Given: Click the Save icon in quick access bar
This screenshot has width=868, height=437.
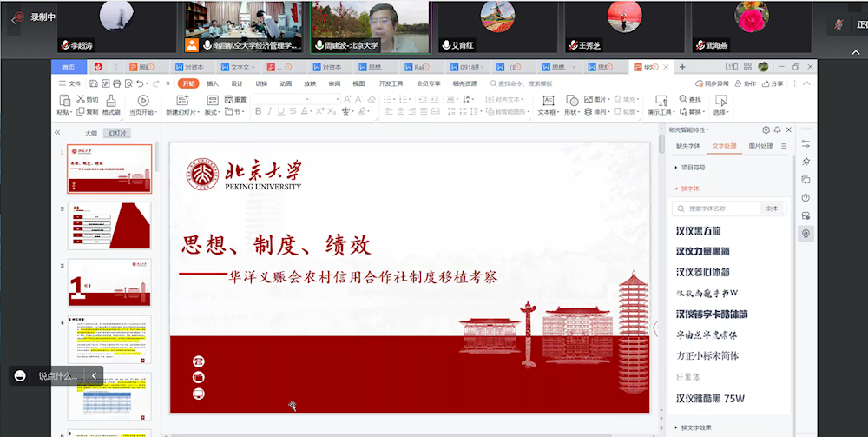Looking at the screenshot, I should click(x=94, y=83).
